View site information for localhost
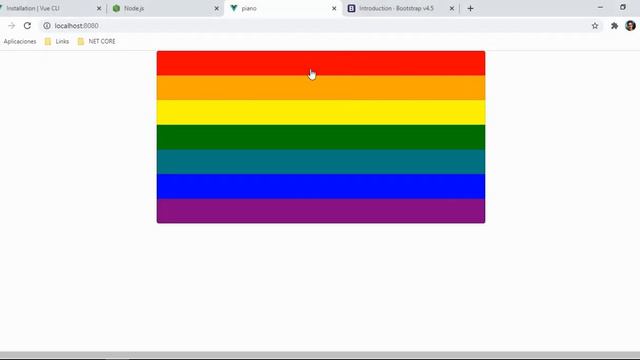The width and height of the screenshot is (640, 360). 47,26
